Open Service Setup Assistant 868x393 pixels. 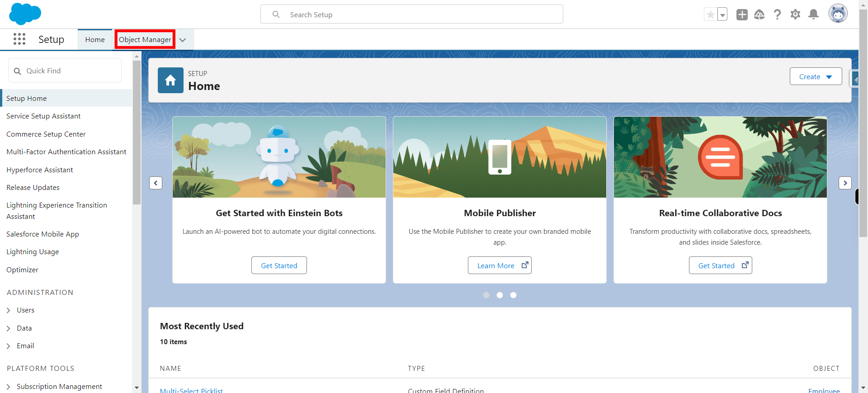point(43,116)
